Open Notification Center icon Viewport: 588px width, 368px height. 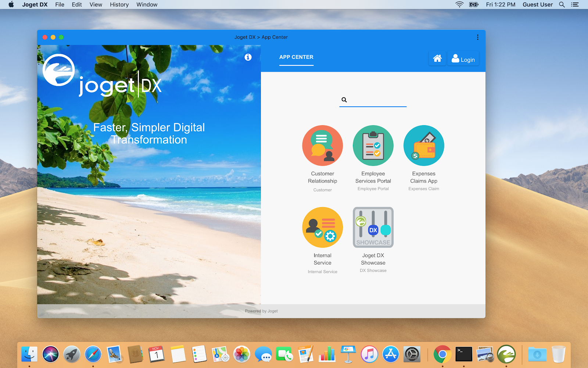(575, 4)
